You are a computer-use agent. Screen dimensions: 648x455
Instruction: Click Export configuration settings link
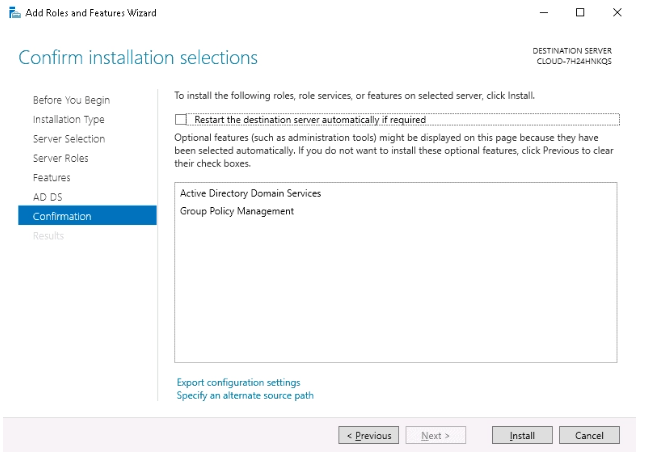[238, 382]
